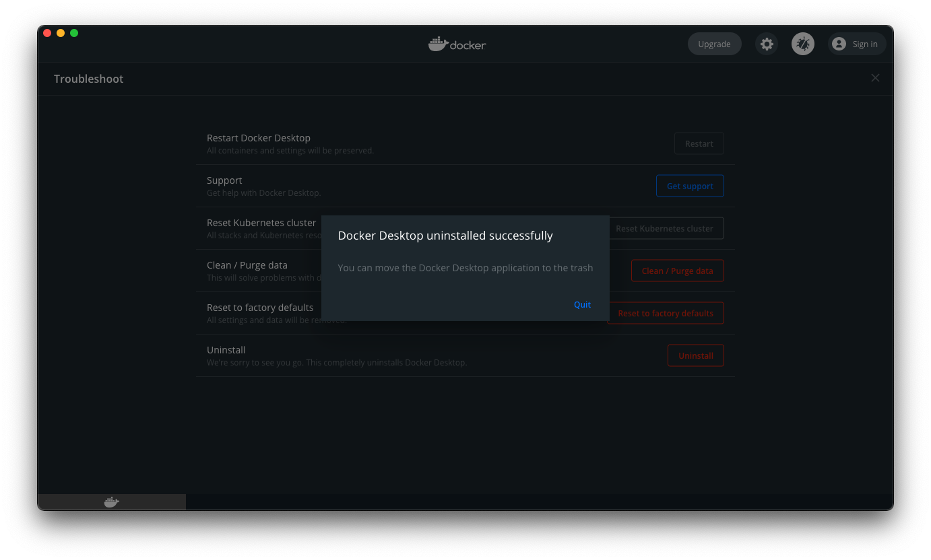The height and width of the screenshot is (560, 931).
Task: Click the 'Support' row label
Action: [224, 180]
